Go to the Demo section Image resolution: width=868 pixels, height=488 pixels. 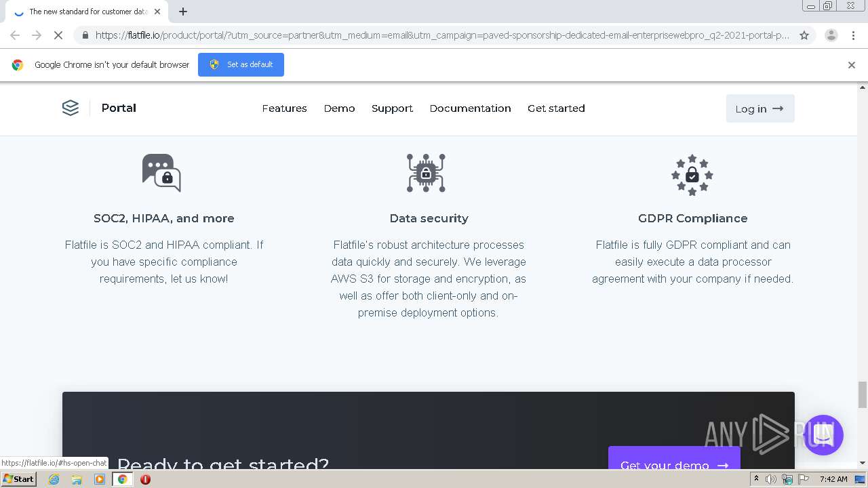(339, 108)
